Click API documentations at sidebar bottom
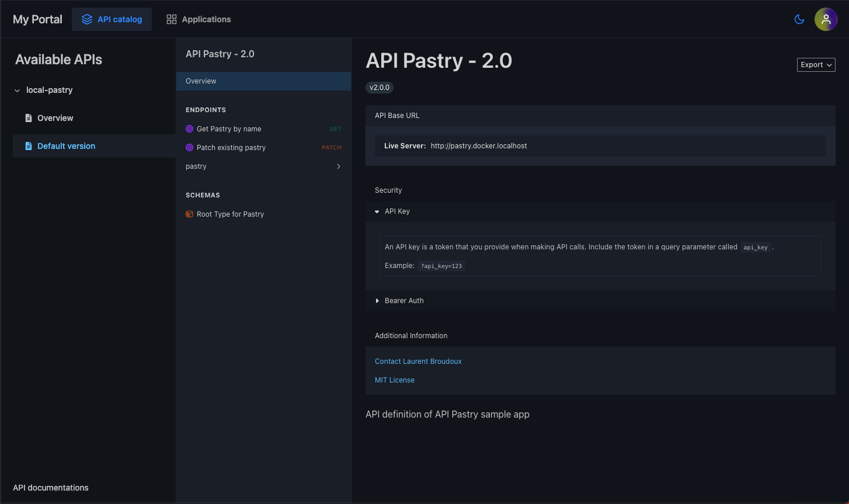849x504 pixels. coord(51,487)
